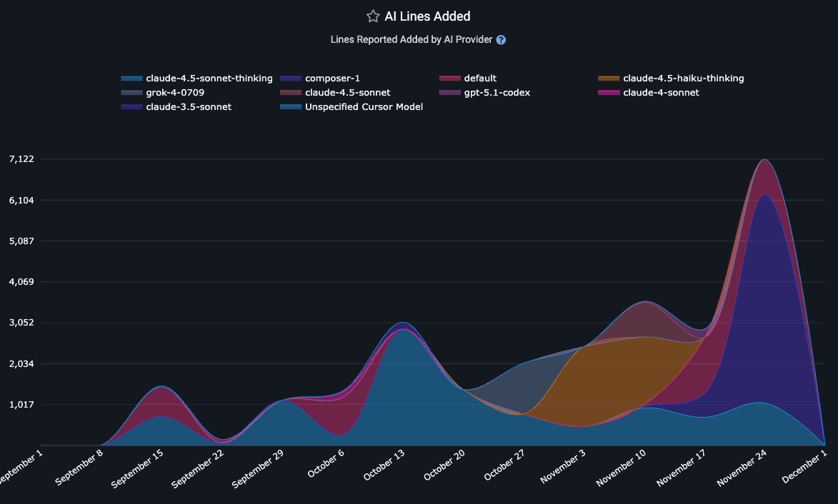The image size is (838, 504).
Task: Hide the gpt-5.1-codex series via legend
Action: tap(497, 93)
